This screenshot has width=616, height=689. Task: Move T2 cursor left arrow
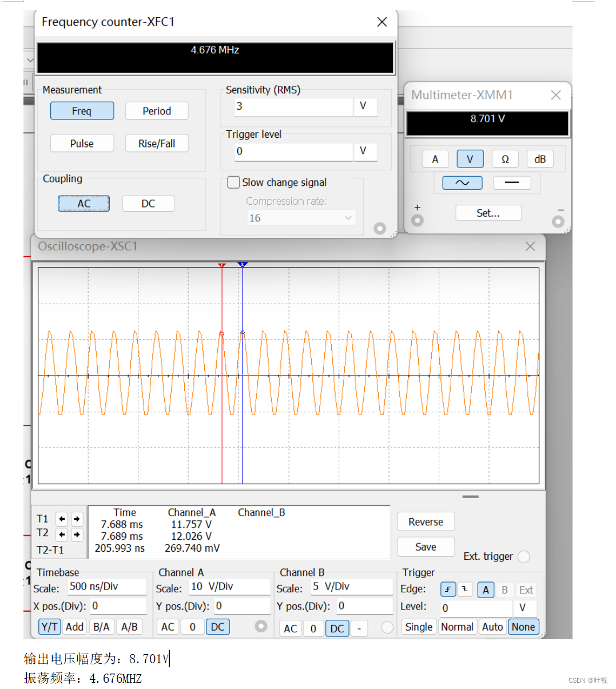(62, 535)
